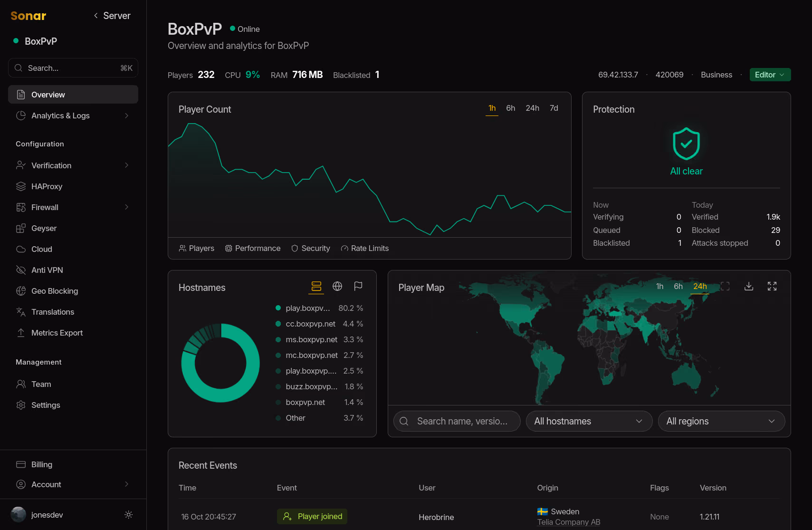Switch Hostnames view to server list icon
The width and height of the screenshot is (812, 530).
coord(316,286)
